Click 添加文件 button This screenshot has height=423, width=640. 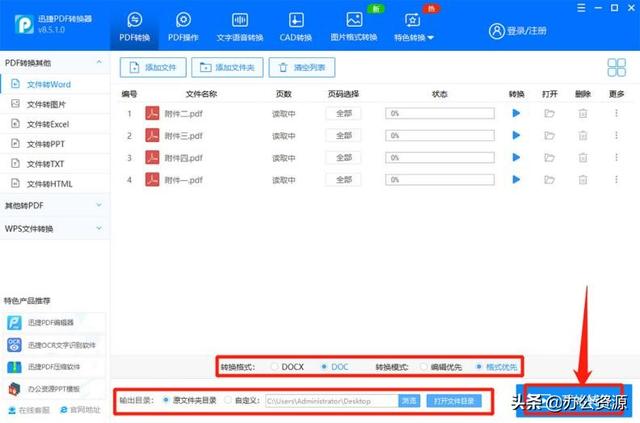coord(153,67)
